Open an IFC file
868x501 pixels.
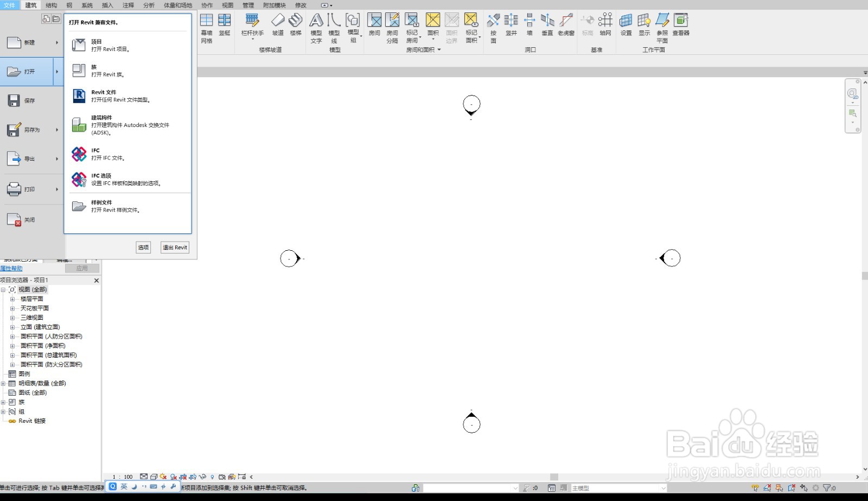(128, 154)
